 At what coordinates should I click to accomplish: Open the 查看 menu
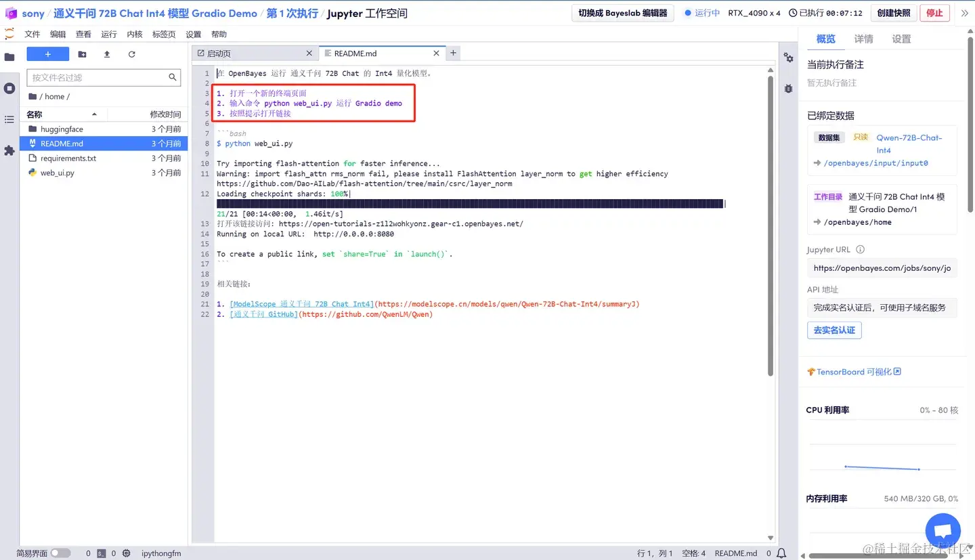[83, 34]
